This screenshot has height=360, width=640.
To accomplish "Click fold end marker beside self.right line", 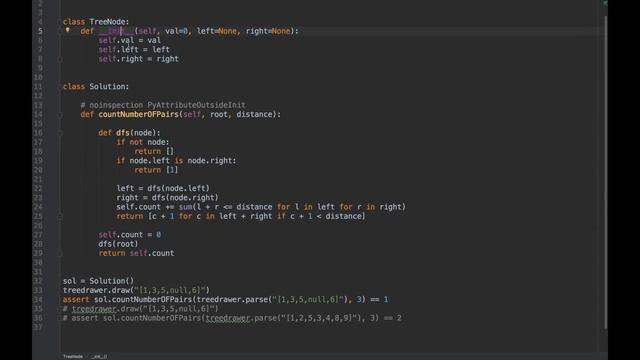I will [60, 59].
